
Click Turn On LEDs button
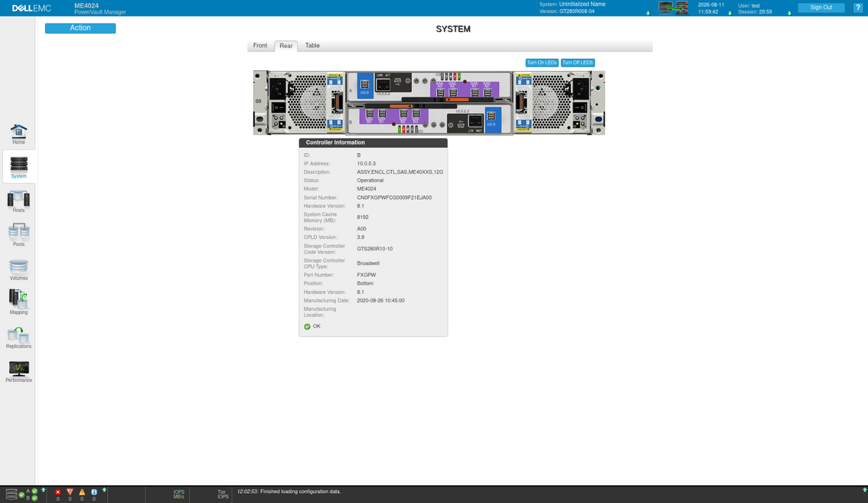[x=542, y=62]
